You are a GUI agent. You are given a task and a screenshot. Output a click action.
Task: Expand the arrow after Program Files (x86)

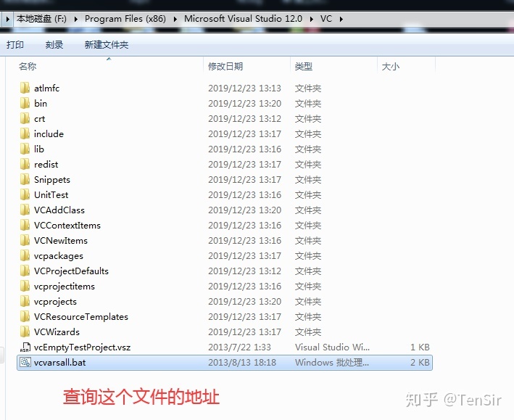(175, 19)
